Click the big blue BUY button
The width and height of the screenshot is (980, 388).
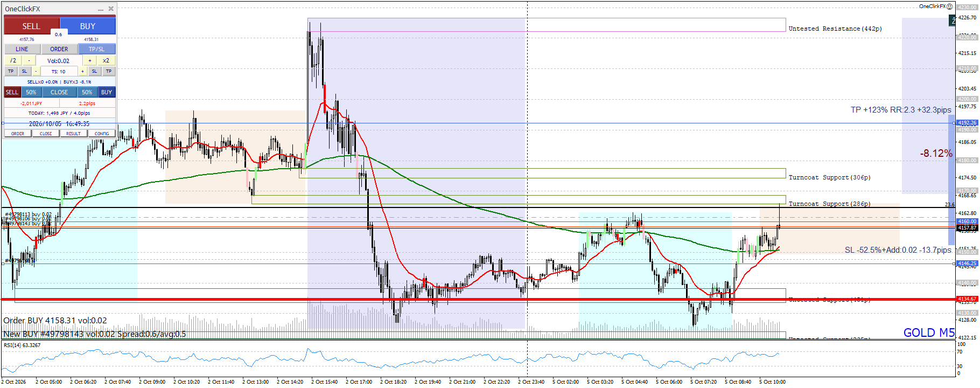pyautogui.click(x=88, y=26)
